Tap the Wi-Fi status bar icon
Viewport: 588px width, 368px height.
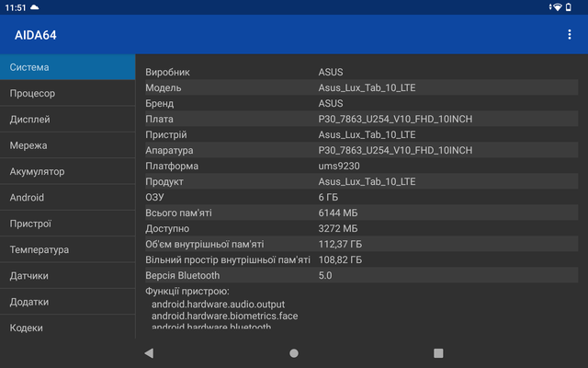[557, 7]
